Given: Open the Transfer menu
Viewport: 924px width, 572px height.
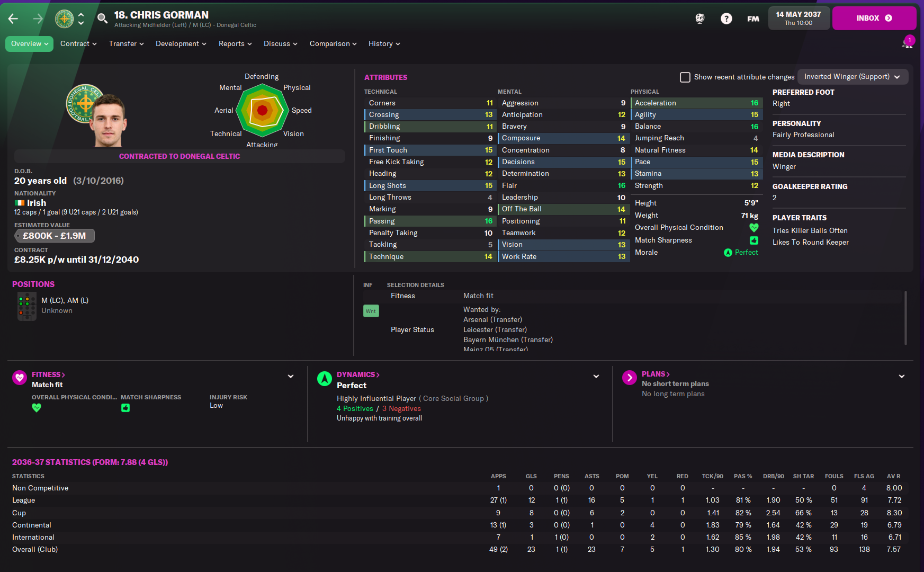Looking at the screenshot, I should [127, 44].
